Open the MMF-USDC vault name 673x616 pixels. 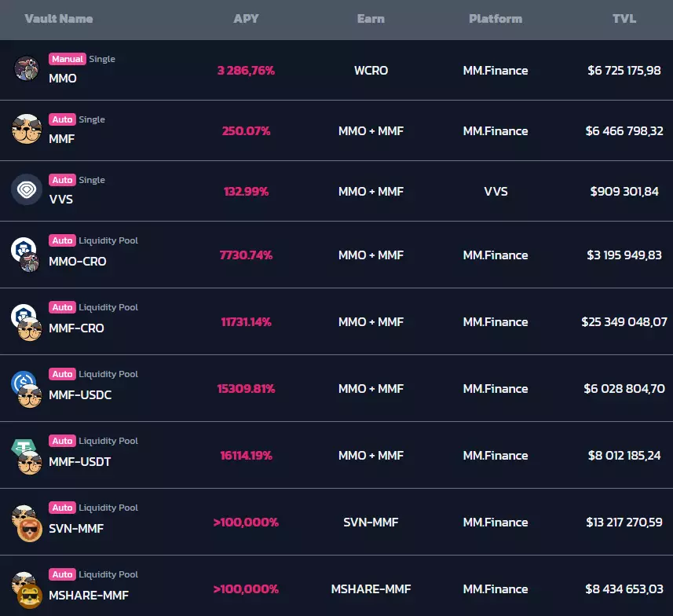pos(80,395)
